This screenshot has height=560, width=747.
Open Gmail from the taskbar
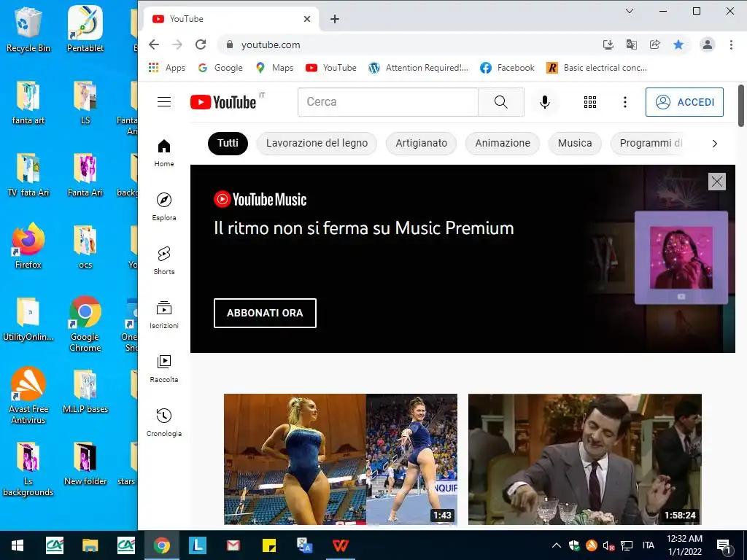pyautogui.click(x=233, y=545)
